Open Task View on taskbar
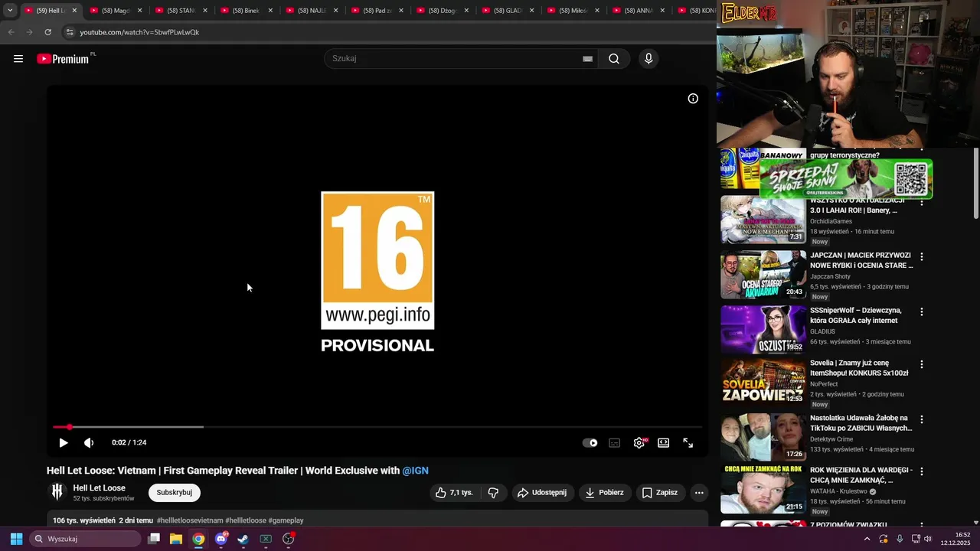 tap(154, 539)
